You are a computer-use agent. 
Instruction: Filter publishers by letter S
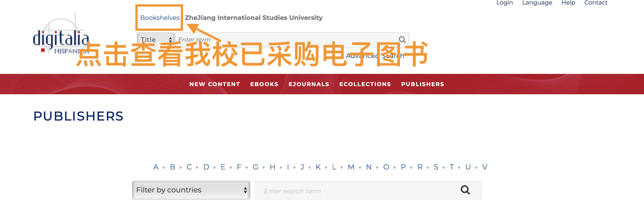click(x=436, y=167)
